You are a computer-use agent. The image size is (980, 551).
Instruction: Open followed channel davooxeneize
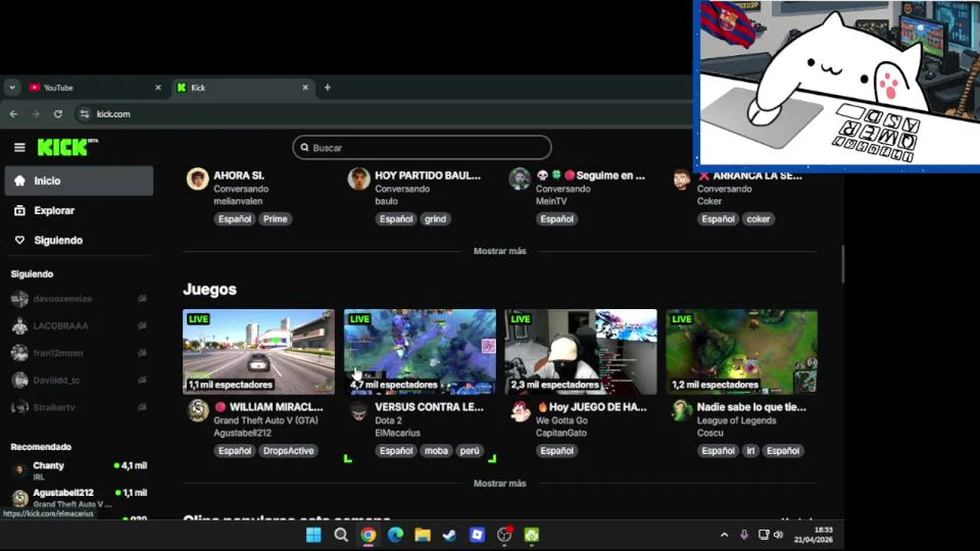[78, 298]
